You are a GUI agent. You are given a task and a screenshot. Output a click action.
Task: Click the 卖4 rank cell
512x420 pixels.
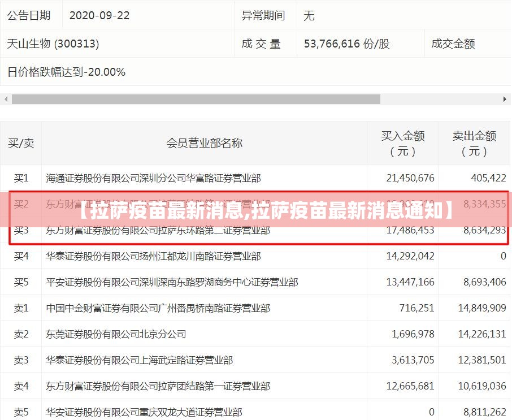21,386
